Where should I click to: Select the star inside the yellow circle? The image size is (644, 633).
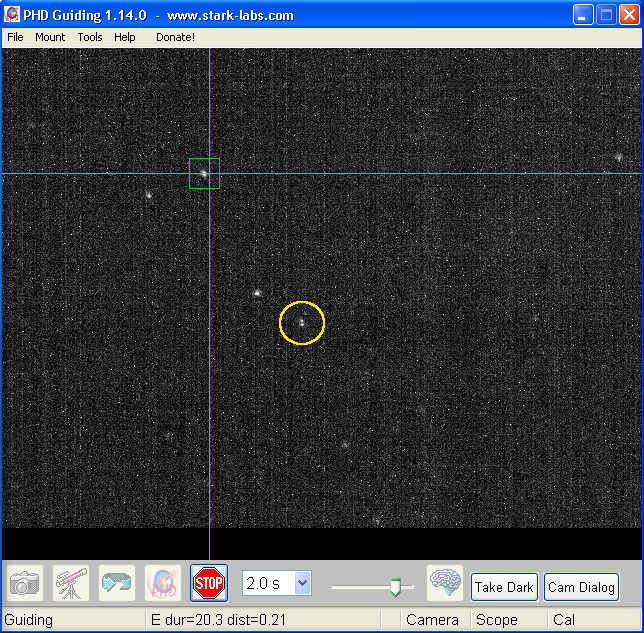tap(301, 323)
